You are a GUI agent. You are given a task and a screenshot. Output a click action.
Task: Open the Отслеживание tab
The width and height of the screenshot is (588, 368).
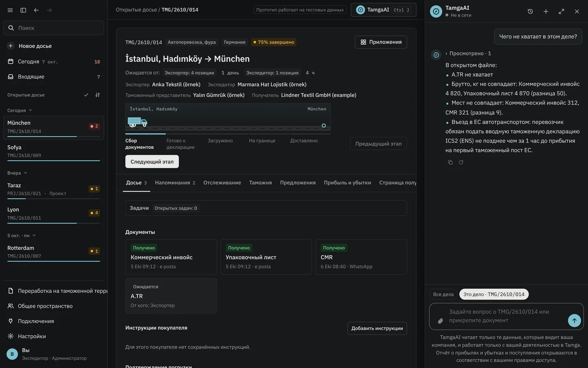pyautogui.click(x=222, y=183)
